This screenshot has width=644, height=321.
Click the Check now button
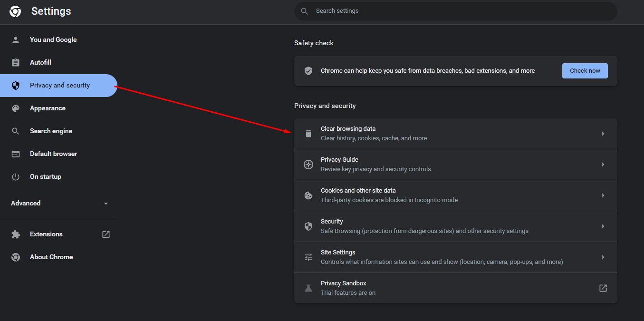click(585, 71)
